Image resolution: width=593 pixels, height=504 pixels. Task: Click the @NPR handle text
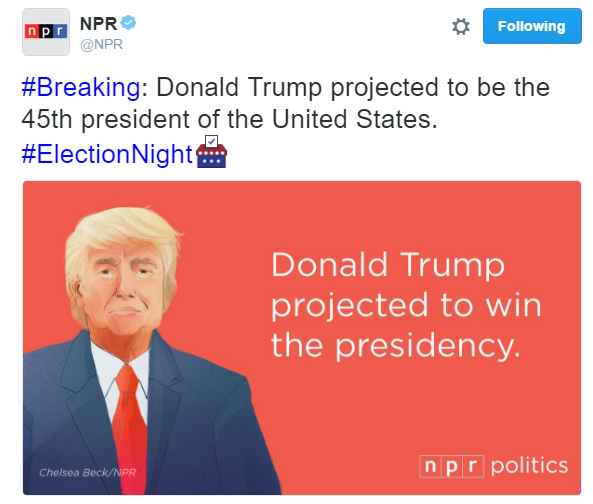[101, 45]
